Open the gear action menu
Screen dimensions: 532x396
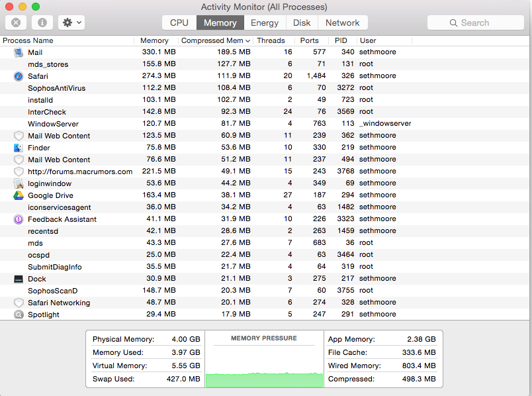coord(71,23)
